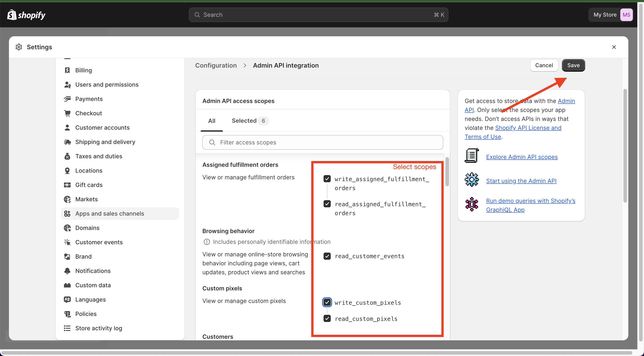Click the Custom data icon
The width and height of the screenshot is (644, 356).
tap(67, 285)
